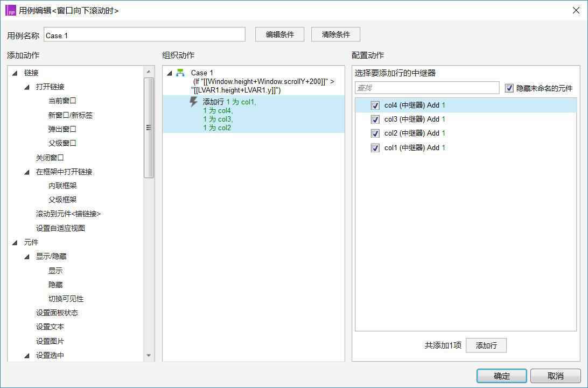Viewport: 588px width, 388px height.
Task: Select the 新窗口/新标签 action
Action: [71, 115]
